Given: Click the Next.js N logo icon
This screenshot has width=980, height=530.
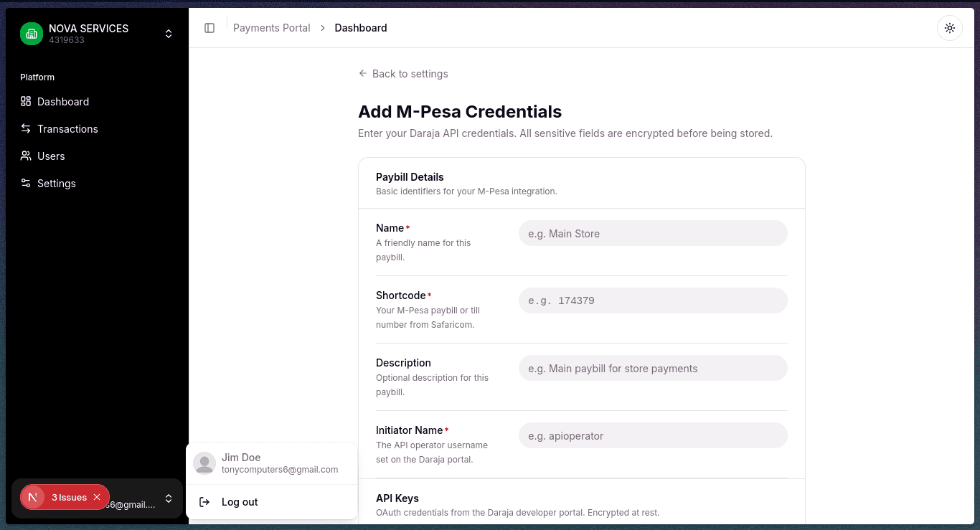Looking at the screenshot, I should click(32, 497).
